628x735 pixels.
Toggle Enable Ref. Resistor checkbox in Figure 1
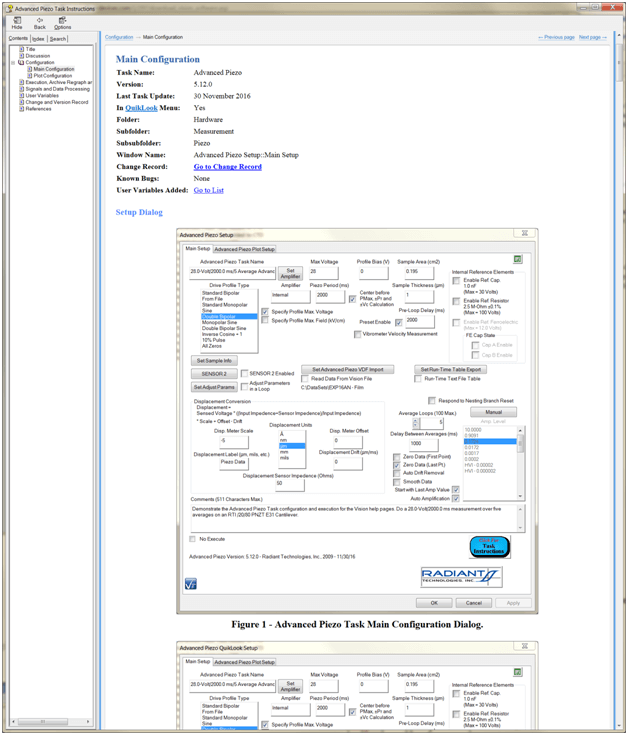(456, 301)
